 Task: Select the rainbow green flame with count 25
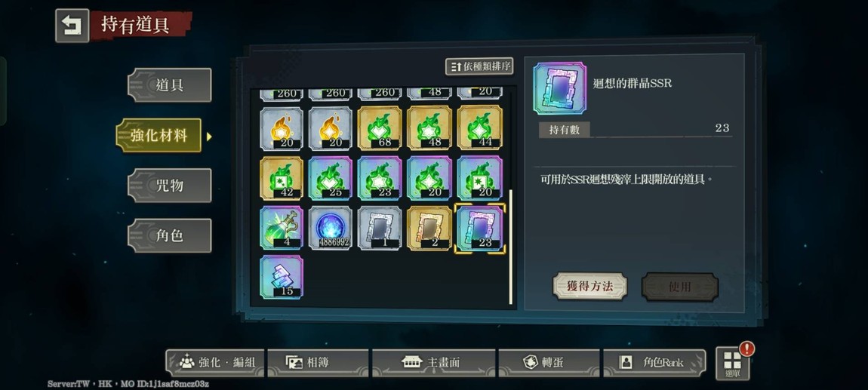pyautogui.click(x=330, y=178)
